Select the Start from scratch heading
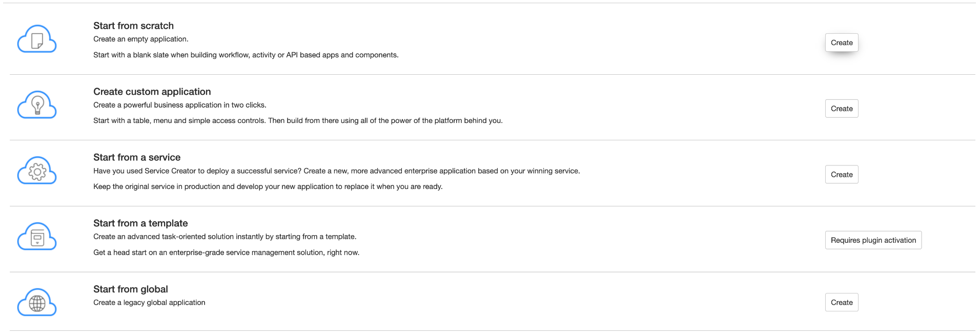 [133, 26]
